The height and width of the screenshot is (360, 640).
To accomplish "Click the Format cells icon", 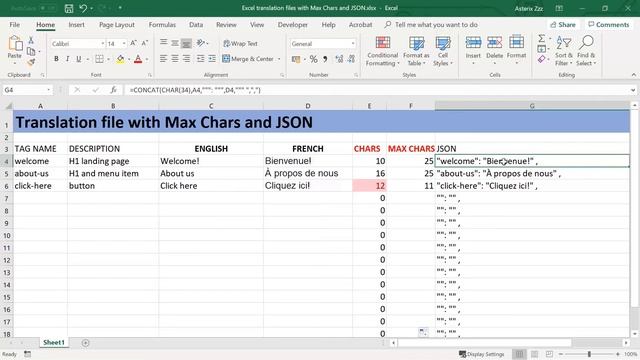I will click(x=516, y=42).
